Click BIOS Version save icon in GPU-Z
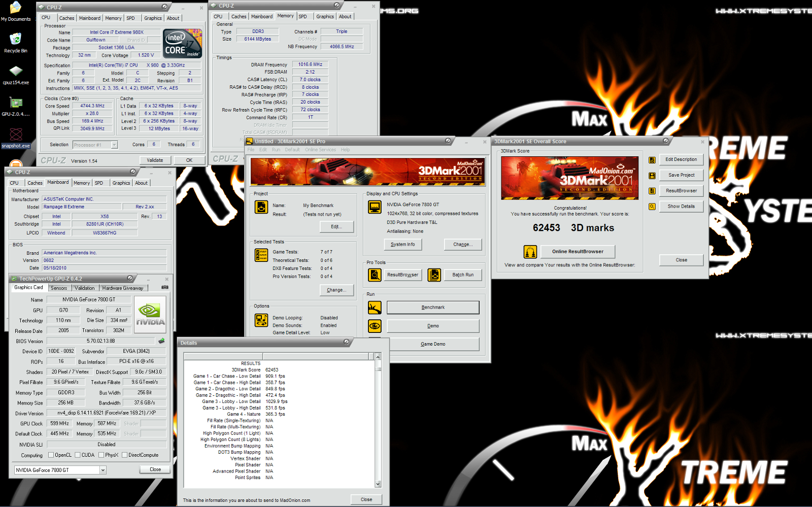This screenshot has width=812, height=507. (161, 341)
